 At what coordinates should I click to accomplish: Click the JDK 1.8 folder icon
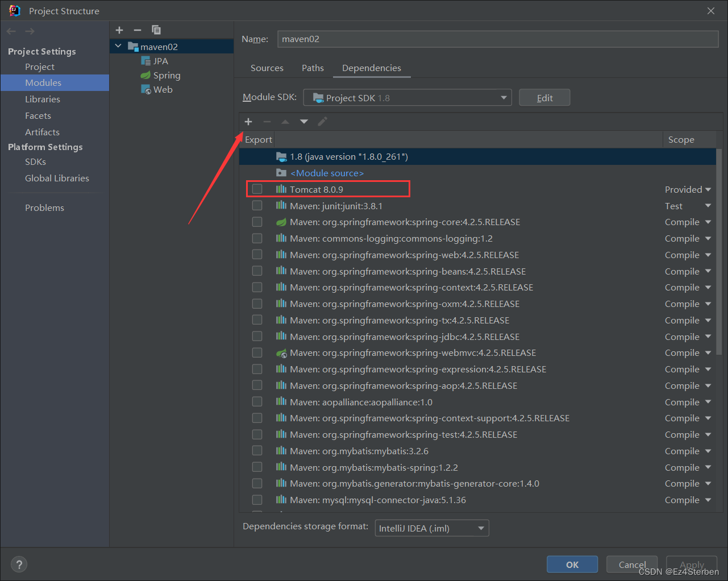tap(281, 156)
